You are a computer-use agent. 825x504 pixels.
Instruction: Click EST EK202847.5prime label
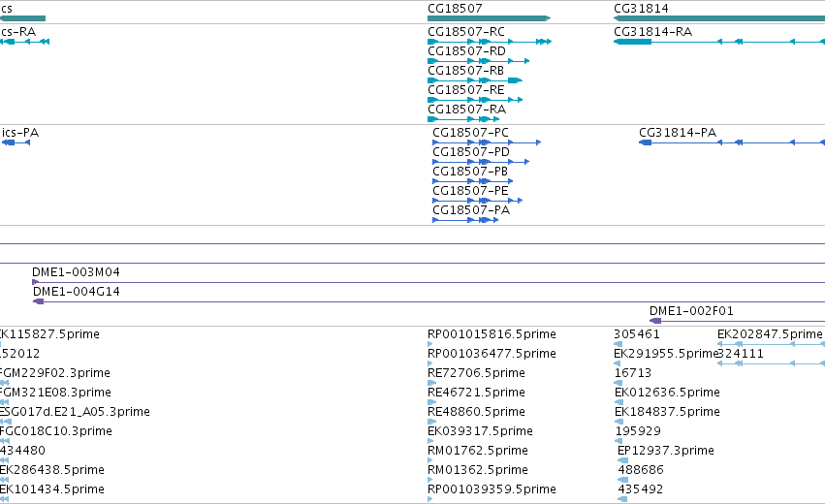coord(770,334)
